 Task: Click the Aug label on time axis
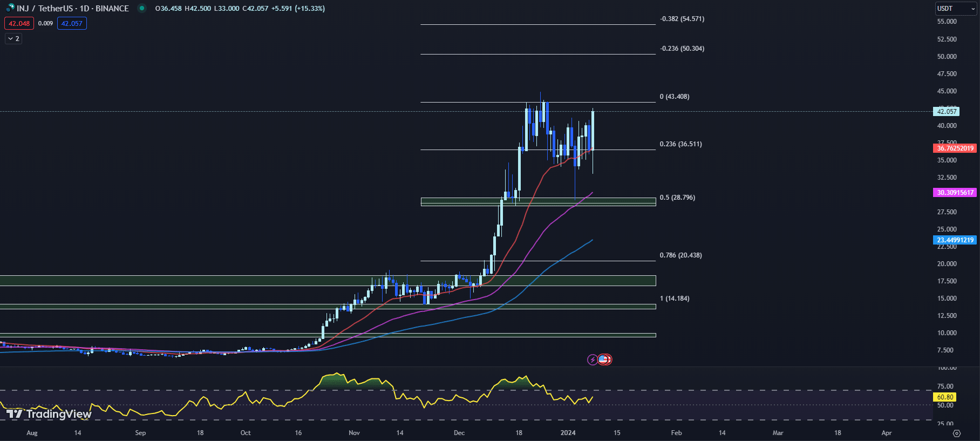[32, 433]
